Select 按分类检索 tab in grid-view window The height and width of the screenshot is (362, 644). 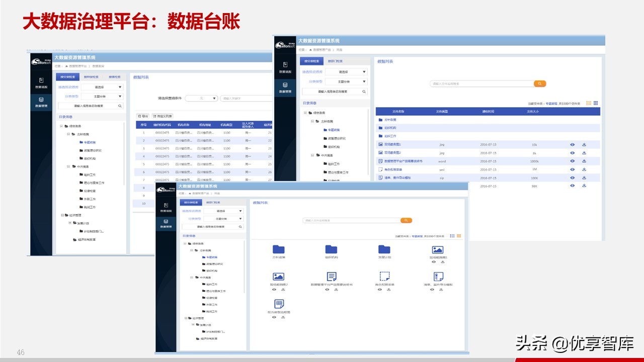191,202
